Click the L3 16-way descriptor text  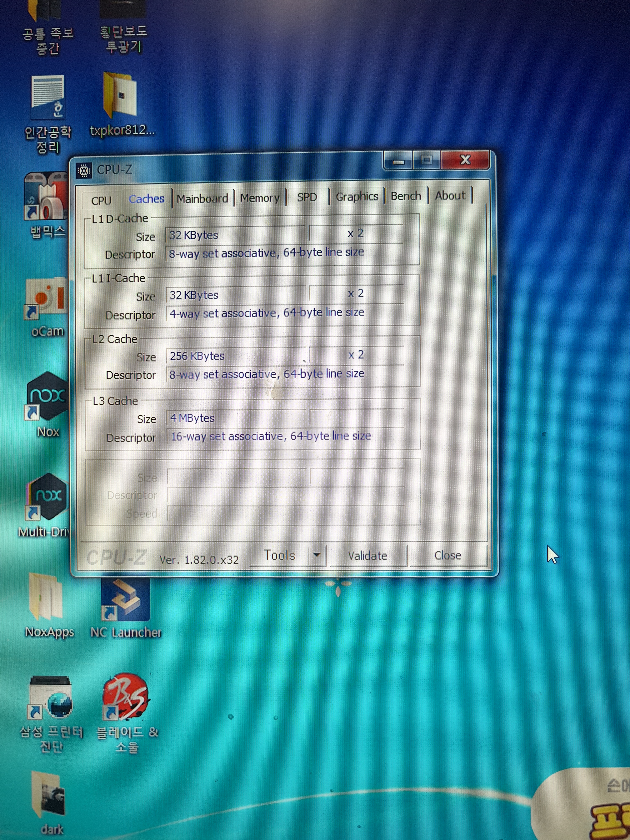click(271, 436)
